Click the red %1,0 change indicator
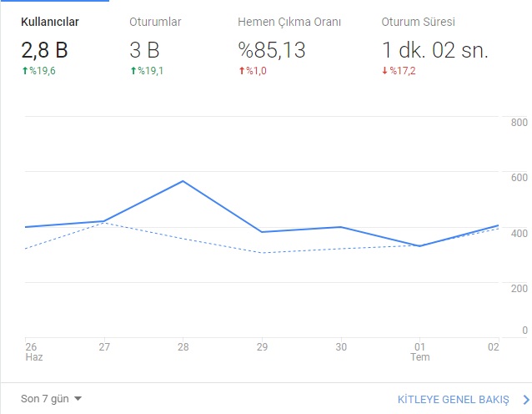 pos(253,71)
